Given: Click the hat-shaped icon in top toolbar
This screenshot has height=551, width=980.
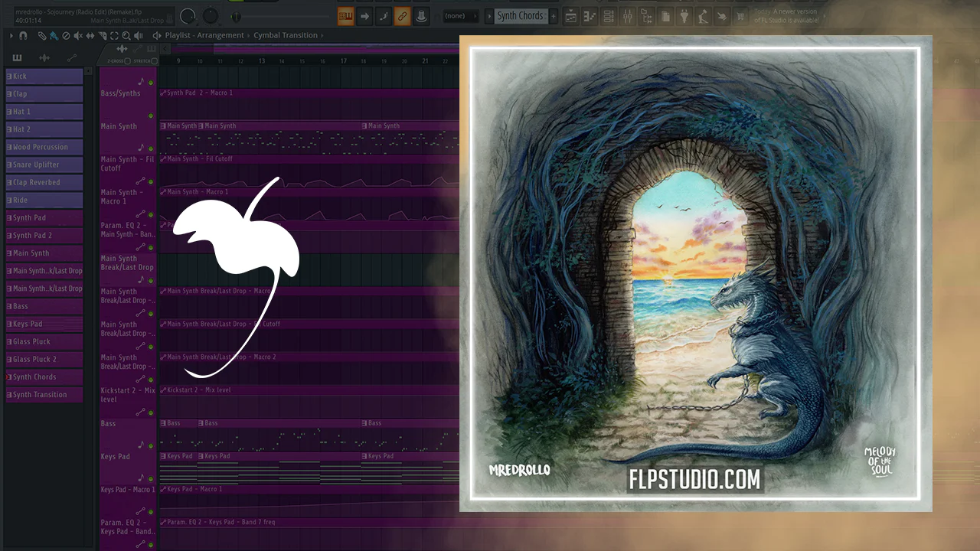Looking at the screenshot, I should coord(422,15).
